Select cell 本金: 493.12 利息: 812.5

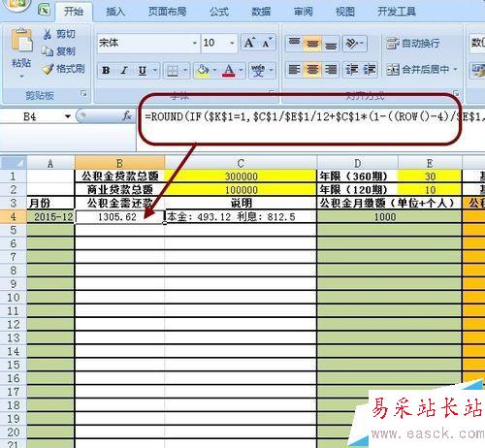point(241,216)
